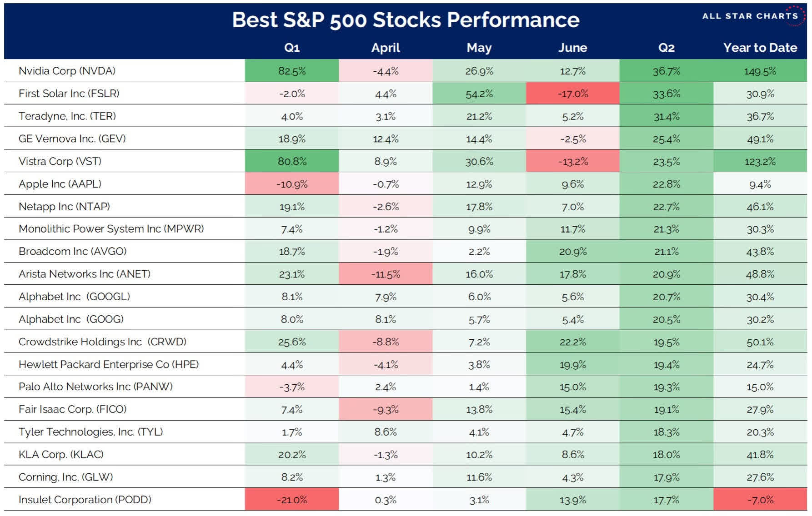Click the 149.5% Year to Date cell
Viewport: 812px width, 516px height.
[760, 71]
